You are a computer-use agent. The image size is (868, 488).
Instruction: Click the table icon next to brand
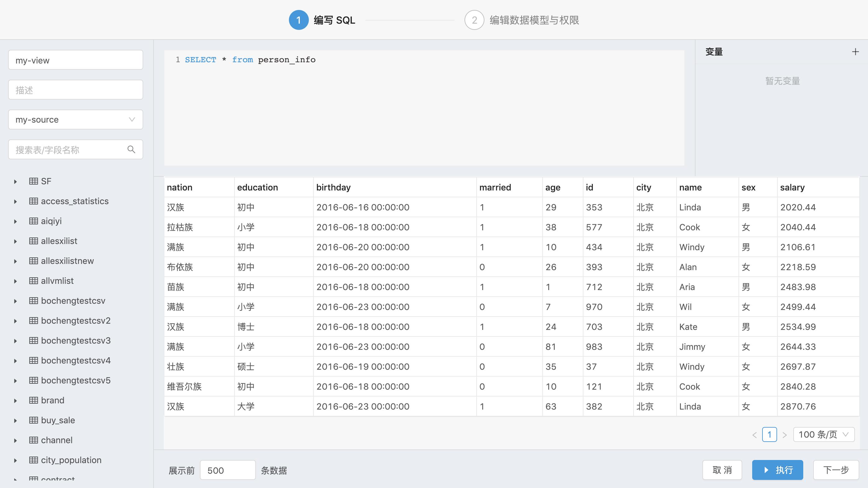(x=33, y=400)
